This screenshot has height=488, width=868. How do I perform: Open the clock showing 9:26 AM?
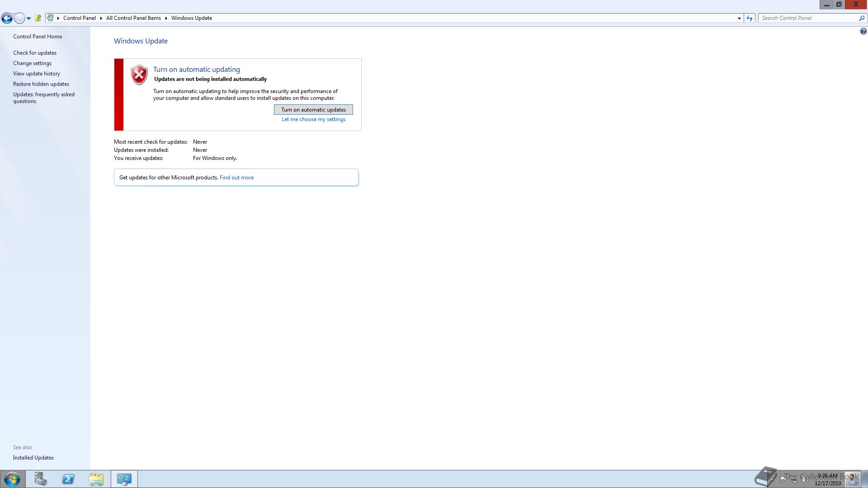coord(828,479)
